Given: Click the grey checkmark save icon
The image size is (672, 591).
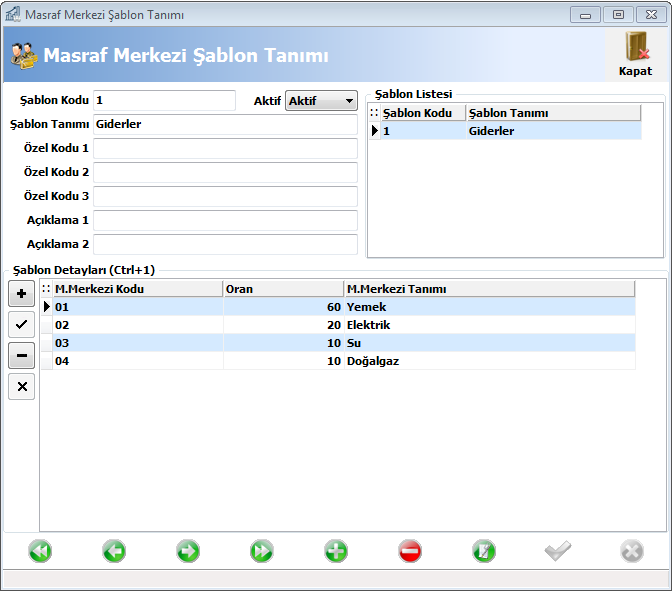Looking at the screenshot, I should [x=558, y=551].
